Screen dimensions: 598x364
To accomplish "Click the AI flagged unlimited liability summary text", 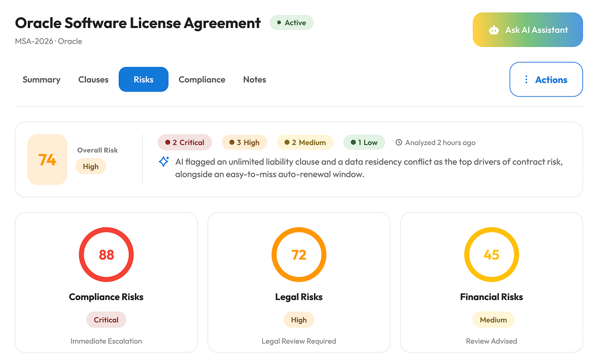I will click(x=369, y=168).
